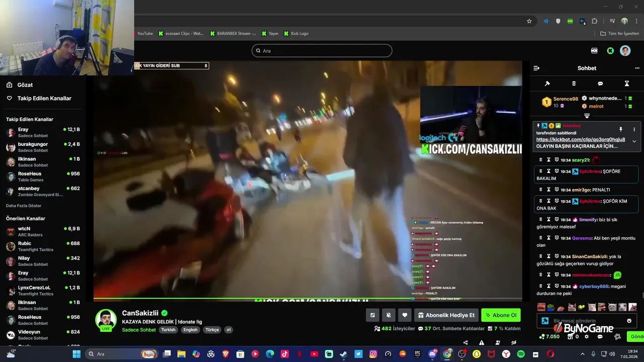This screenshot has width=644, height=362.
Task: Open LynxCerezLoL recommended channel
Action: click(x=43, y=290)
